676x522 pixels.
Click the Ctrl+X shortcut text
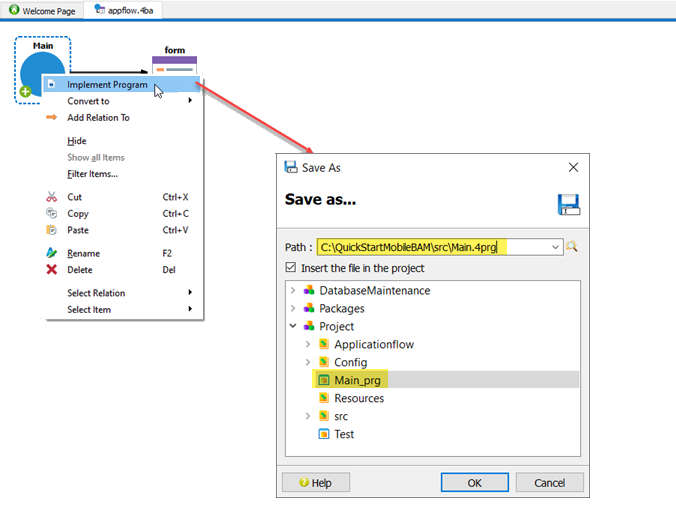pos(175,197)
